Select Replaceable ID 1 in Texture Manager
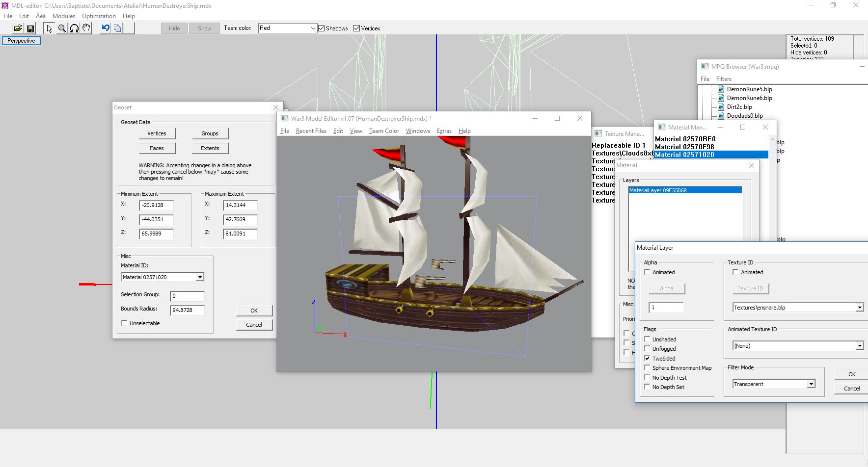The image size is (868, 467). click(x=619, y=145)
